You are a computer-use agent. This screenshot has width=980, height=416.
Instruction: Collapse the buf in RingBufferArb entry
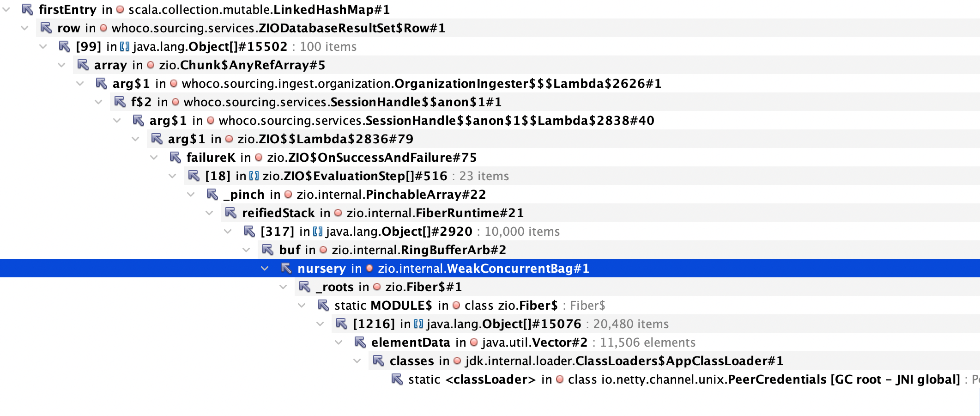(246, 250)
